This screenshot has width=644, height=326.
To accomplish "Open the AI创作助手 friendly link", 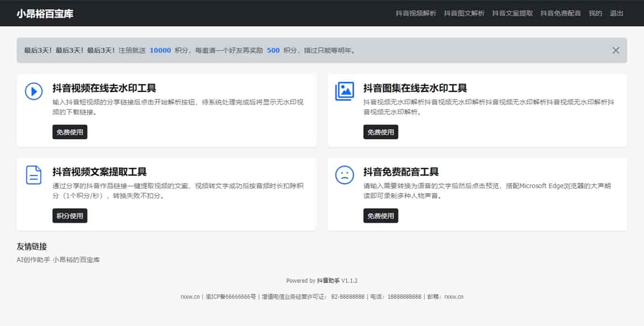I will [x=33, y=260].
